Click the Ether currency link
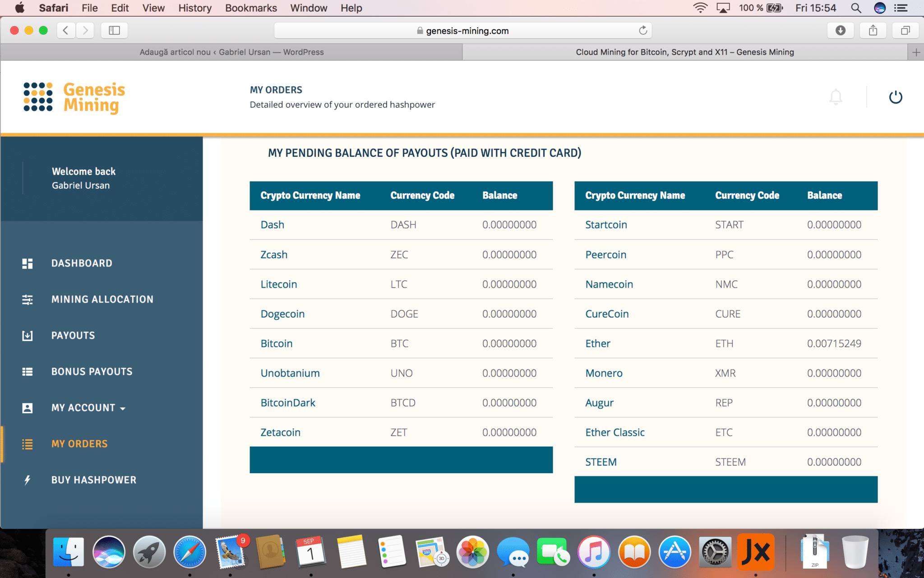 [598, 344]
